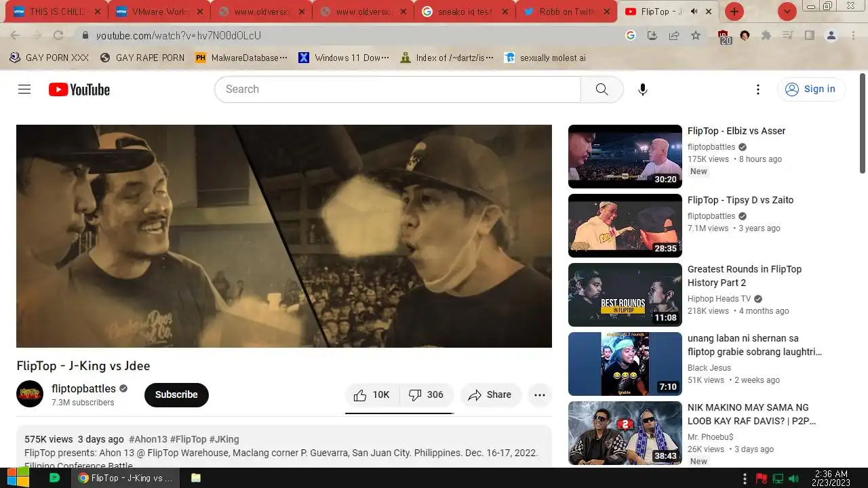Open FlipTop - Elbiz vs Asser title
This screenshot has width=868, height=488.
736,131
